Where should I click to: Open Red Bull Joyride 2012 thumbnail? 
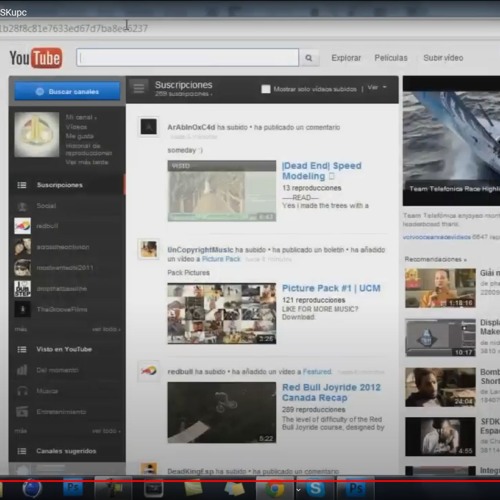pyautogui.click(x=222, y=413)
